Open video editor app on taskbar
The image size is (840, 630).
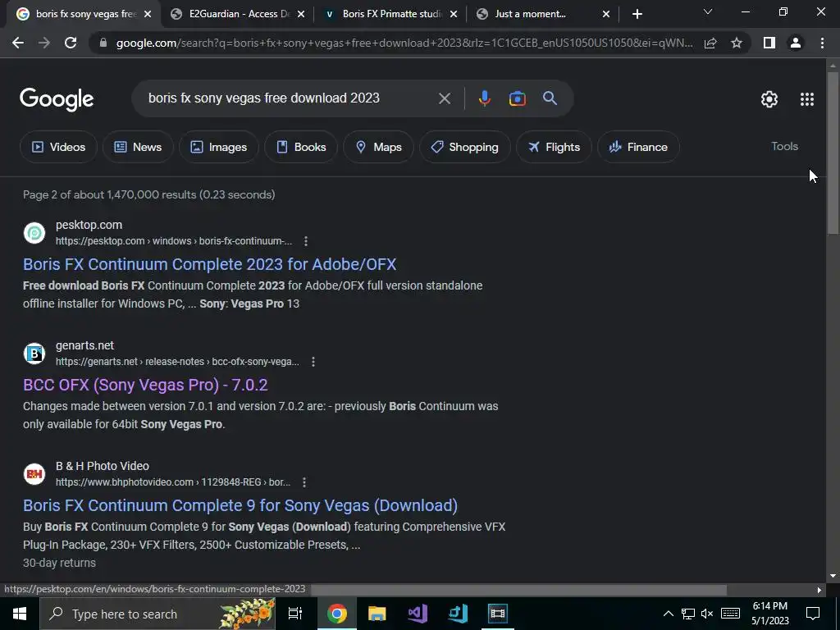point(498,614)
